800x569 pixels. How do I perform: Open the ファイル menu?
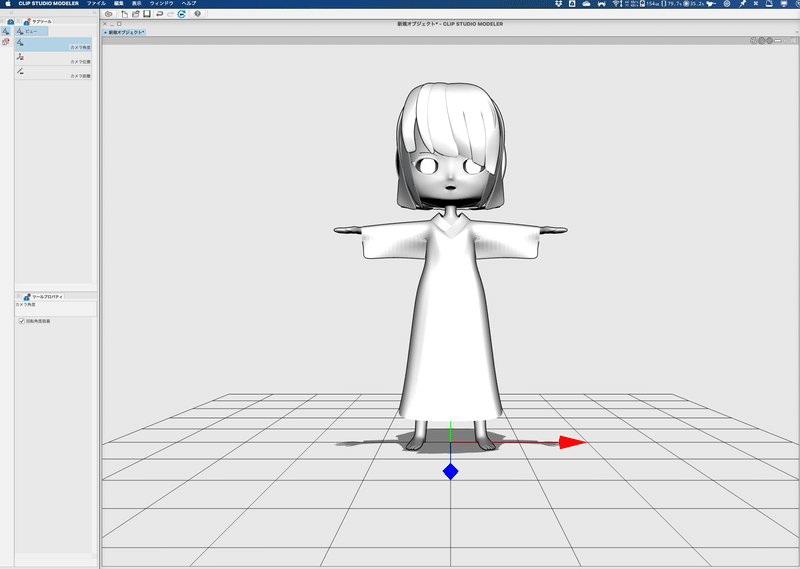point(96,4)
